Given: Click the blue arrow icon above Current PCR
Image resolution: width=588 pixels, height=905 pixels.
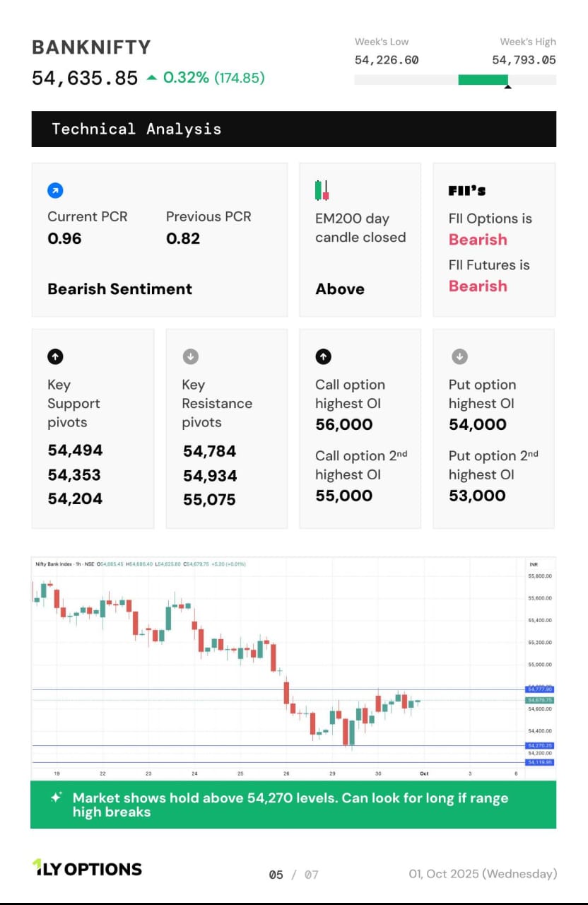Looking at the screenshot, I should 55,190.
